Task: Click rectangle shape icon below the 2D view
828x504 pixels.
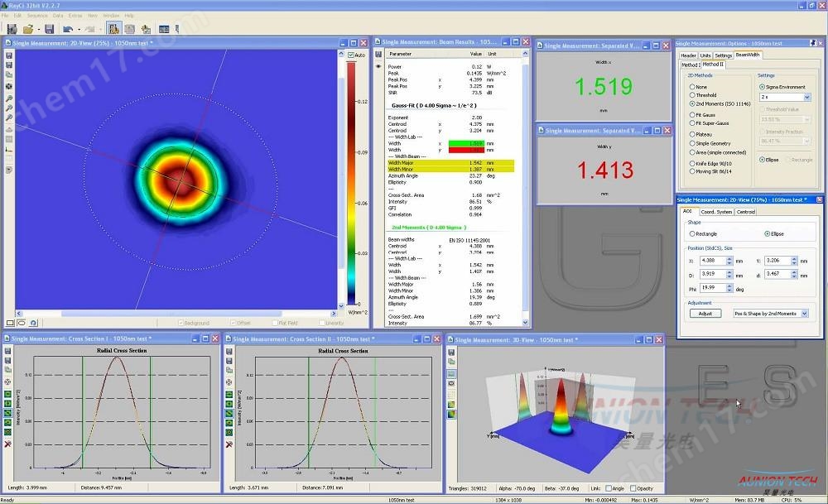Action: (x=11, y=323)
